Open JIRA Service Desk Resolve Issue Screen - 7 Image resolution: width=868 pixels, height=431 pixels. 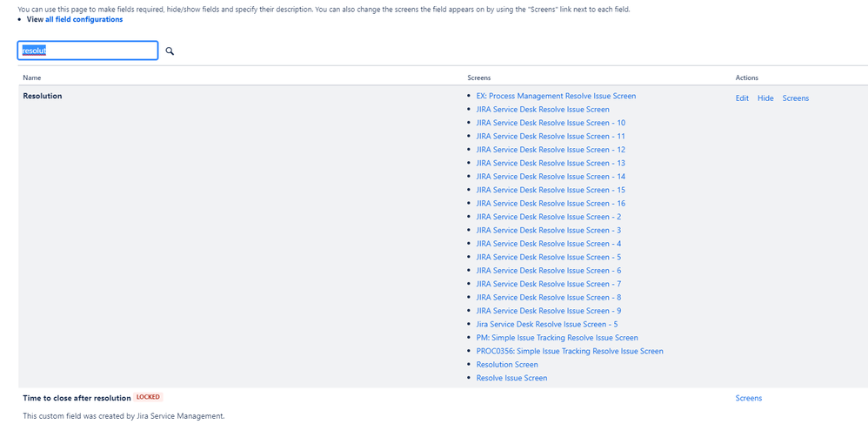tap(549, 284)
